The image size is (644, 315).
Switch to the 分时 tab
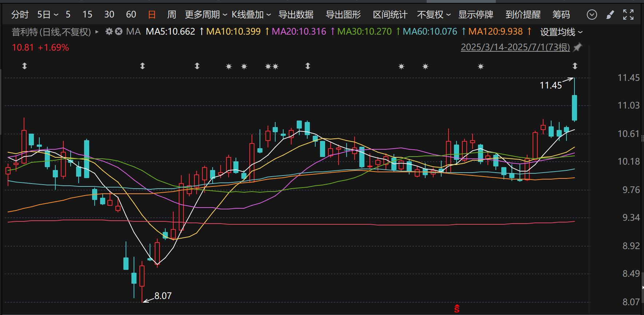(20, 15)
